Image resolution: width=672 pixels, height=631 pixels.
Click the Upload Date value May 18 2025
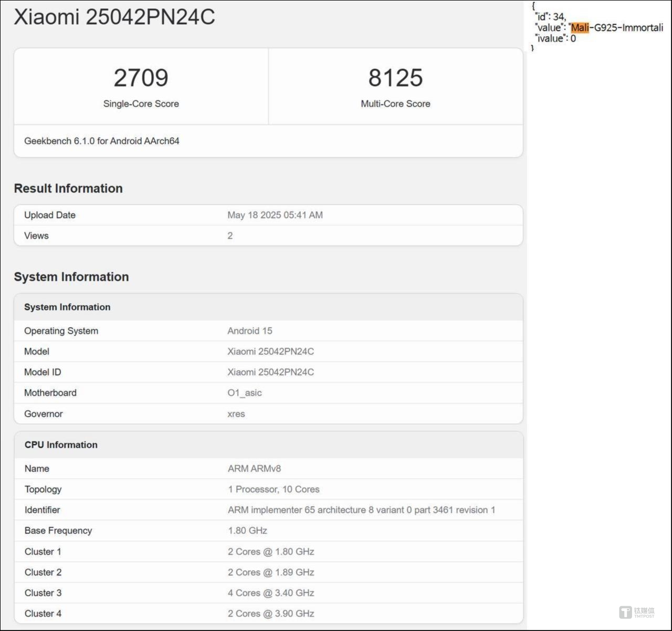[x=275, y=215]
